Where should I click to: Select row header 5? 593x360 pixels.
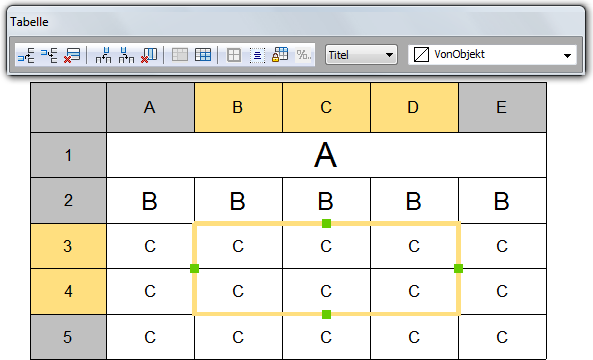[x=68, y=337]
